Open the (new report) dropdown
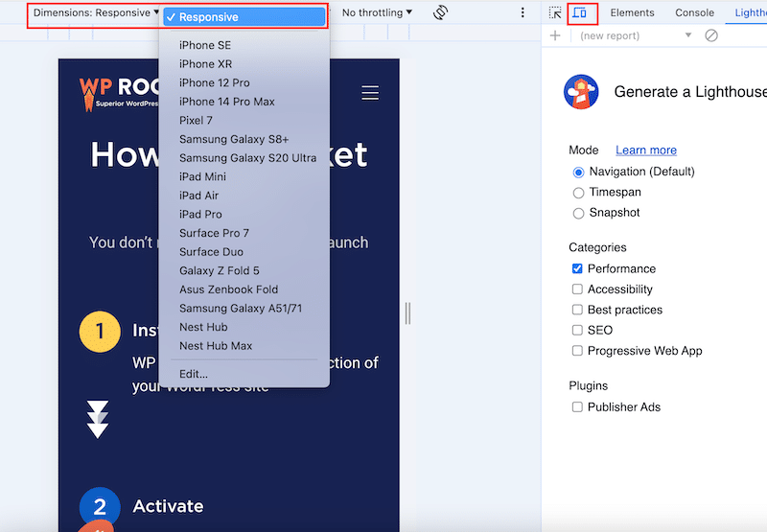Screen dimensions: 767x532 (635, 35)
